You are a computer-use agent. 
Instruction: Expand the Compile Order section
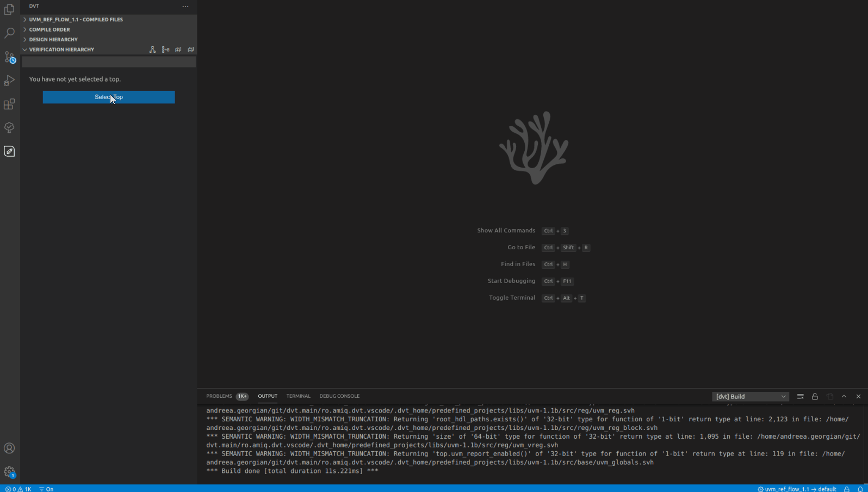tap(49, 29)
